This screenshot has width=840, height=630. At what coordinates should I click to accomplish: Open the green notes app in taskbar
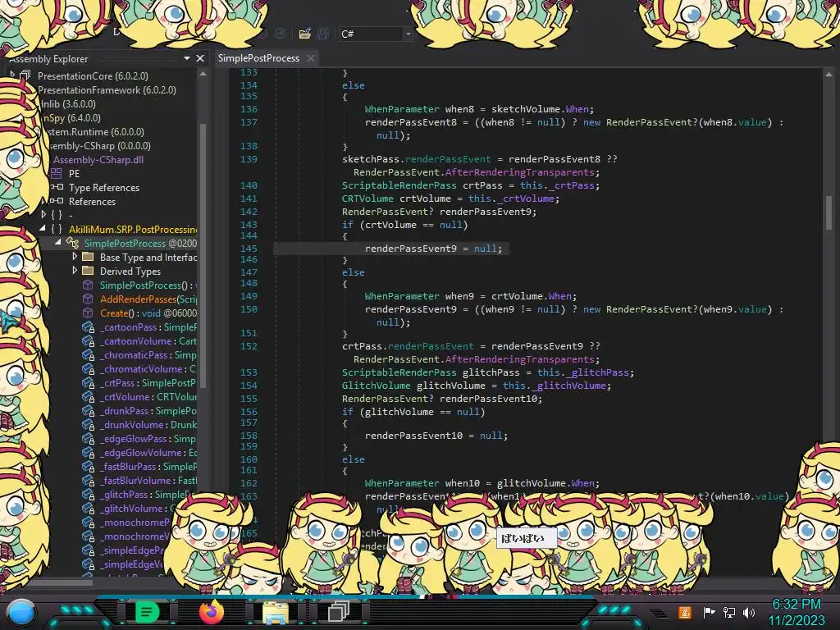(147, 611)
